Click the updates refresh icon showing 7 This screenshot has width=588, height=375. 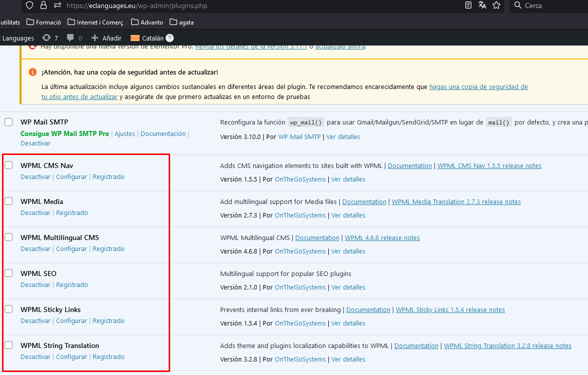click(x=47, y=38)
